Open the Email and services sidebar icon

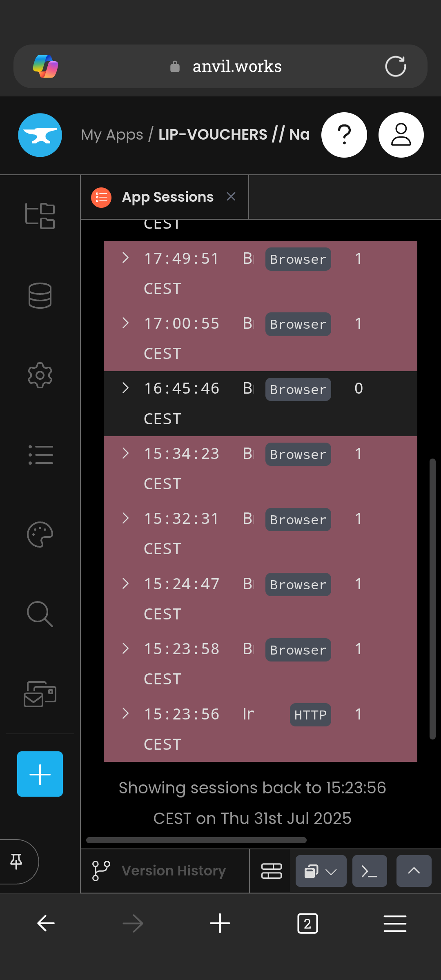40,694
